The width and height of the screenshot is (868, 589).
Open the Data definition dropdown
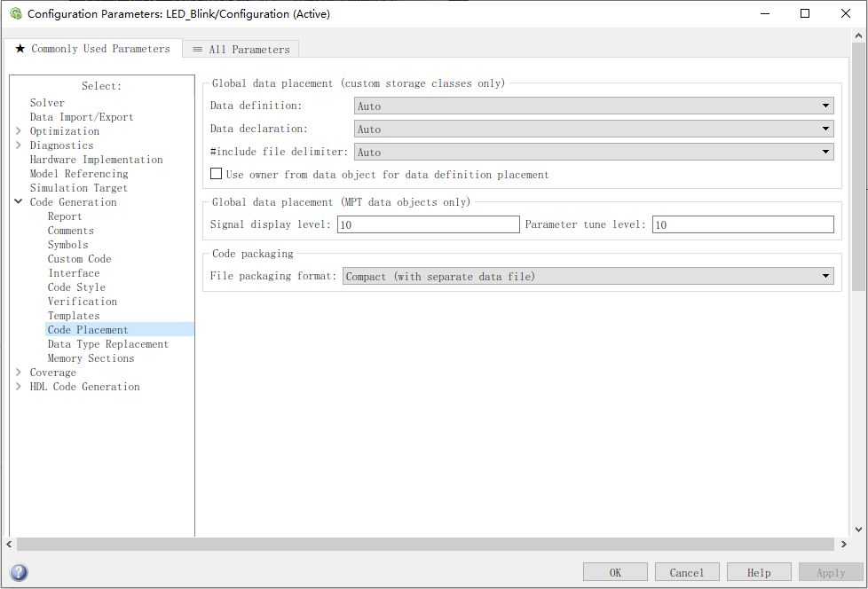tap(594, 106)
